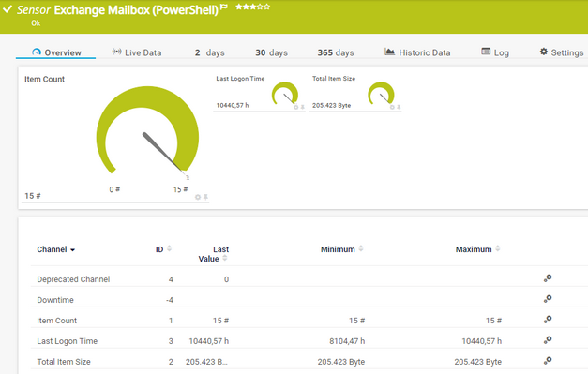Select the Item Count channel name in table

(x=56, y=321)
